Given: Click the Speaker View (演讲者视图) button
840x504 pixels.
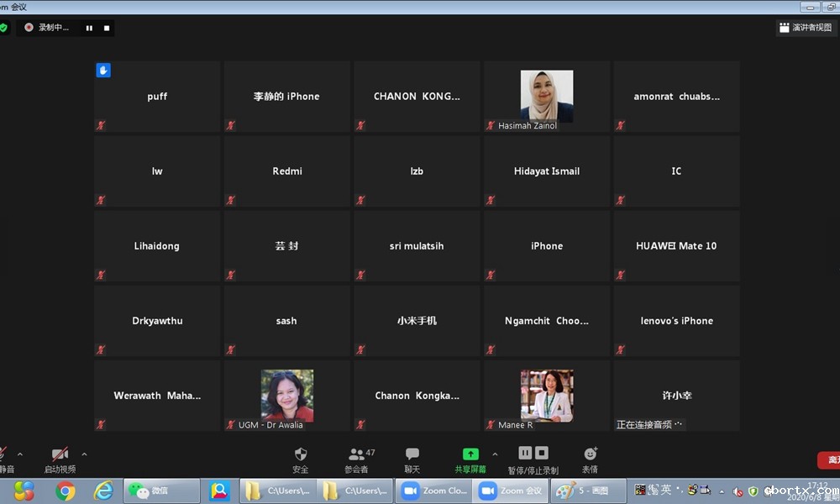Looking at the screenshot, I should (806, 28).
